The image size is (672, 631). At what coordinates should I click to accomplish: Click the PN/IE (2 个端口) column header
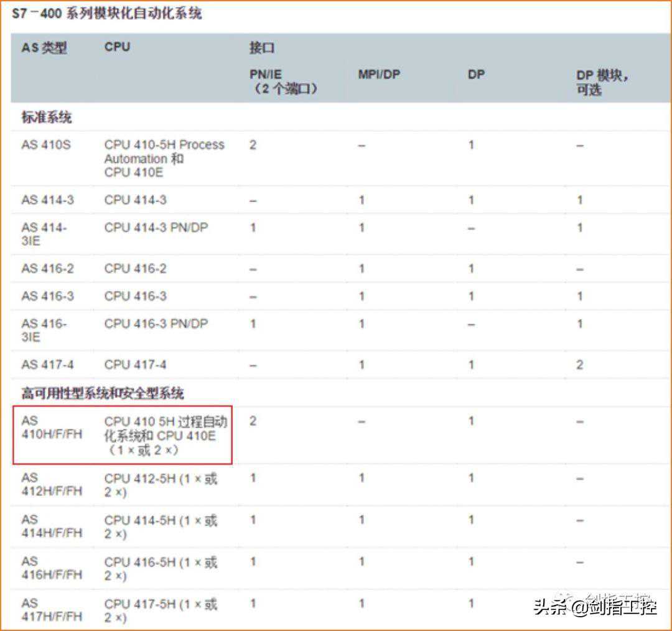tap(284, 82)
